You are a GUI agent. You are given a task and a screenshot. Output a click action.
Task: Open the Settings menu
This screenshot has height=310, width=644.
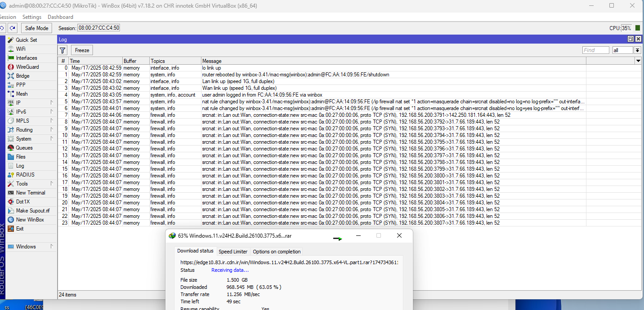(x=32, y=17)
